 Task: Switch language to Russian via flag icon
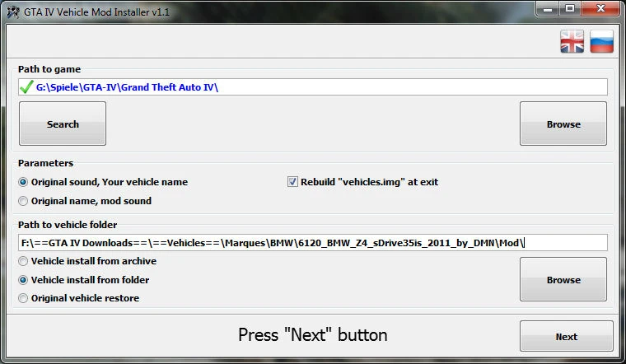(x=601, y=41)
